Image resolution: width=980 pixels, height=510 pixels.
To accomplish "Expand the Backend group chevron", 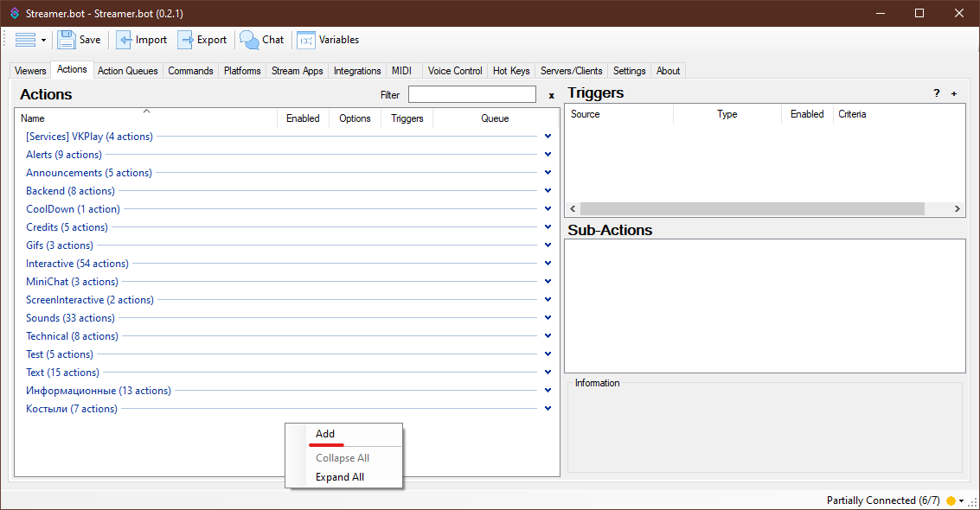I will pyautogui.click(x=548, y=190).
